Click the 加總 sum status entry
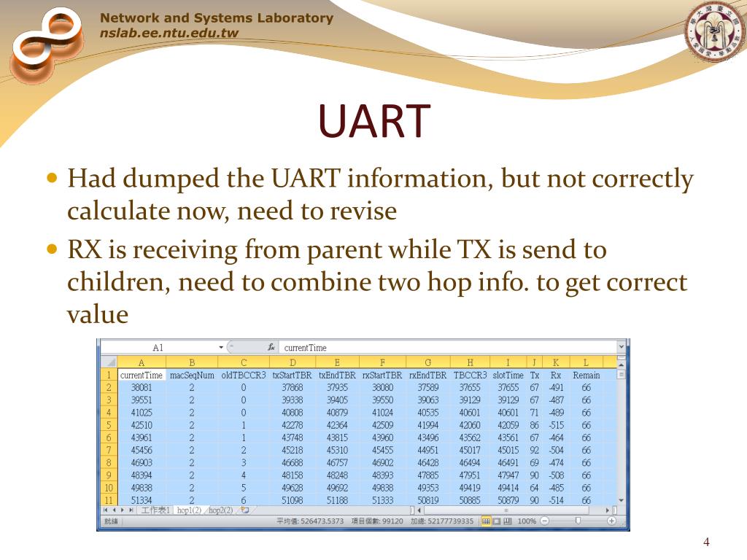The image size is (747, 560). (x=441, y=521)
